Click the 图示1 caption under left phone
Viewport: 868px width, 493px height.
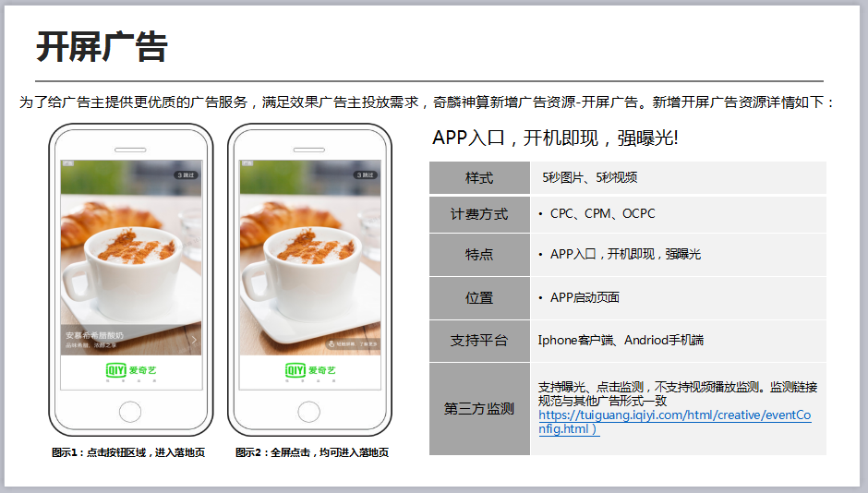click(128, 452)
